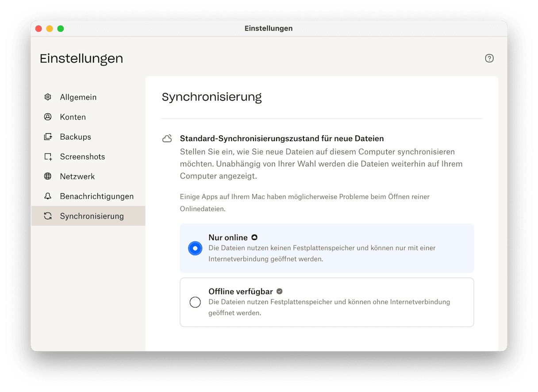Click the bell icon beside Benachrichtigungen
Viewport: 538px width, 392px height.
(48, 196)
